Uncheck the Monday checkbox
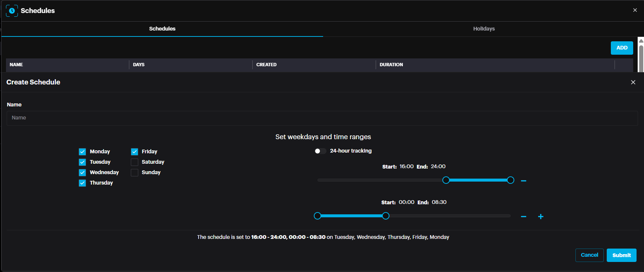The height and width of the screenshot is (272, 644). (x=82, y=152)
